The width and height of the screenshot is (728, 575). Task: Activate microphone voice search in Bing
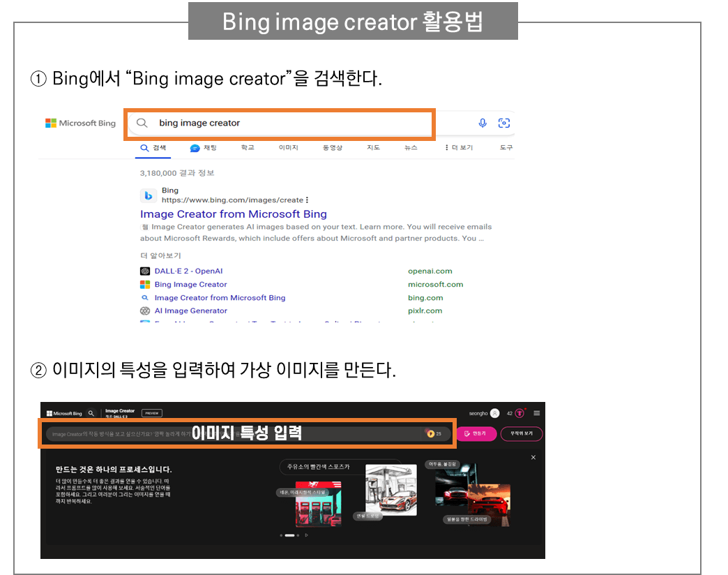[483, 123]
